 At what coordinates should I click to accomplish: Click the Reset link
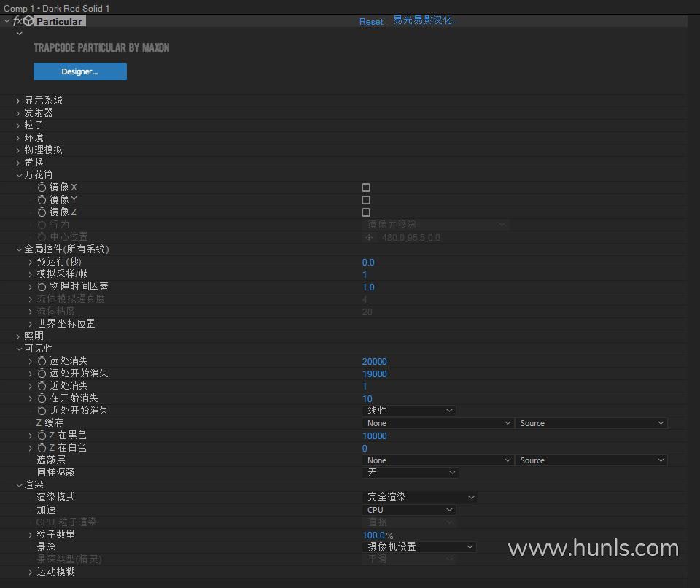pos(371,21)
